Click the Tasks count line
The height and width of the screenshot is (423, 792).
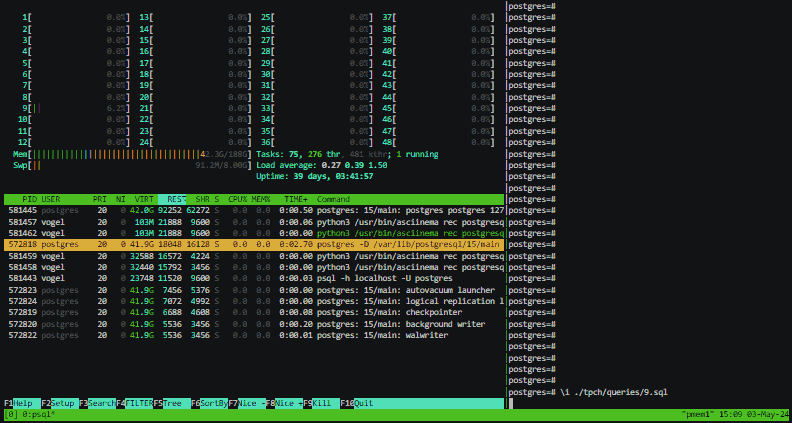[347, 154]
